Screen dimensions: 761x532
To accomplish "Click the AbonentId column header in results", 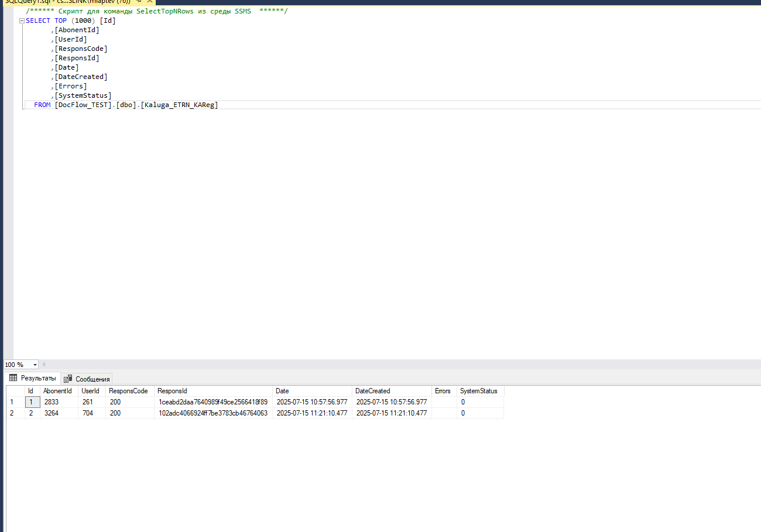I will (x=59, y=391).
